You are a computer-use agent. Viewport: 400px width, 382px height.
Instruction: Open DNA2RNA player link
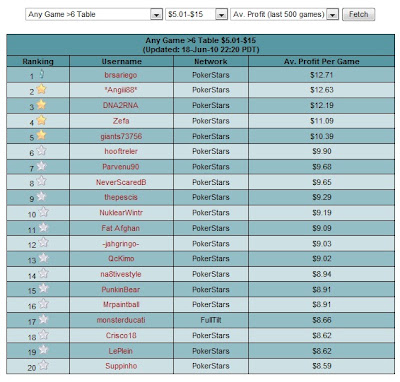[x=121, y=105]
